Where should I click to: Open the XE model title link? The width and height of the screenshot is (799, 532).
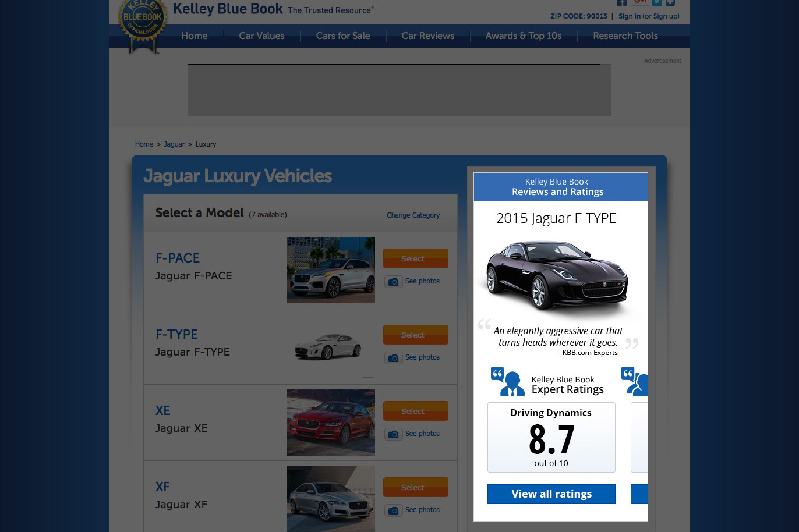click(163, 410)
